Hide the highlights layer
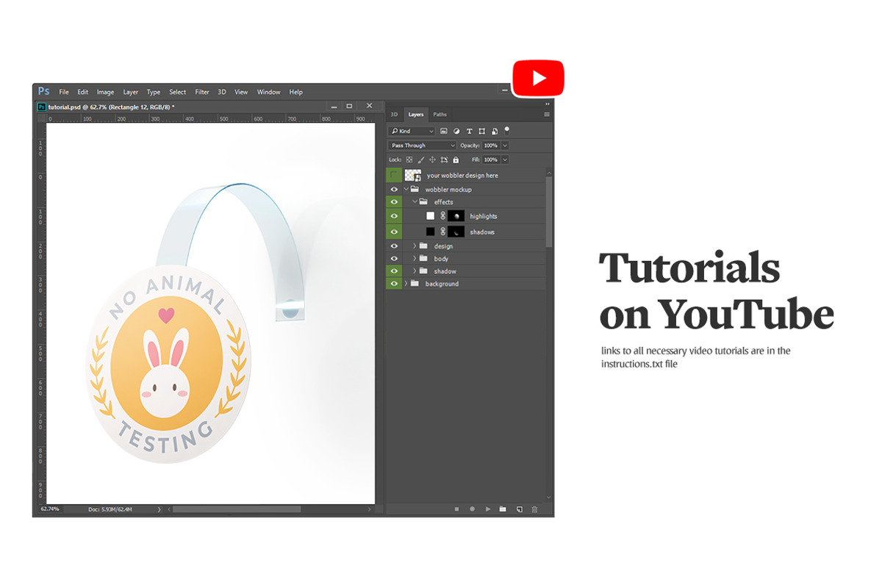This screenshot has height=588, width=882. [x=394, y=216]
